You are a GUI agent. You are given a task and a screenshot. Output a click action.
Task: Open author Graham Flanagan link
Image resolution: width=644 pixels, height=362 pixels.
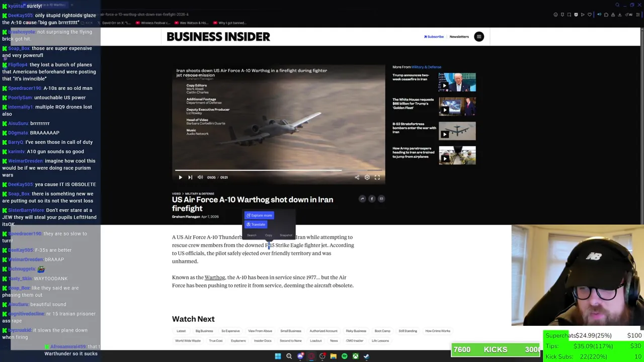click(186, 217)
